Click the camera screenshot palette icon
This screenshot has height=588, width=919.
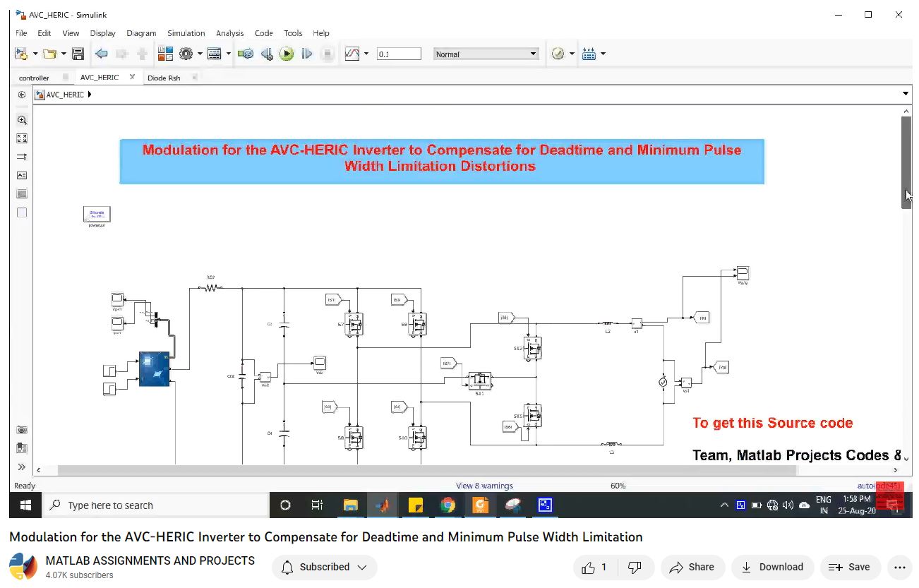[x=22, y=430]
